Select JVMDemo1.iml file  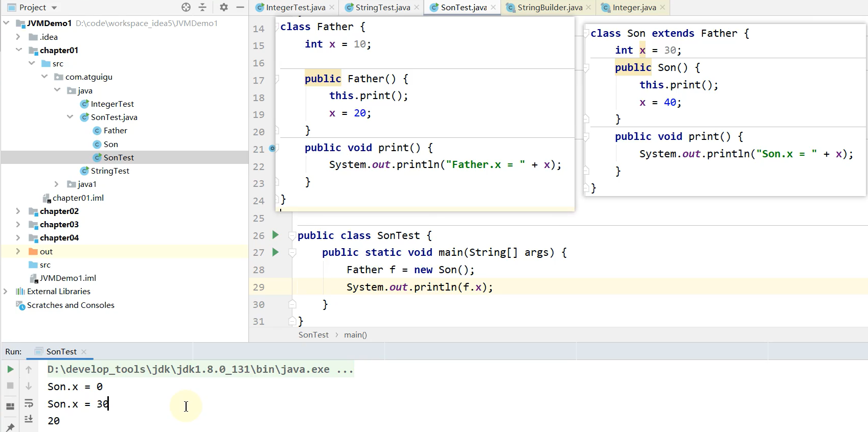pos(67,278)
